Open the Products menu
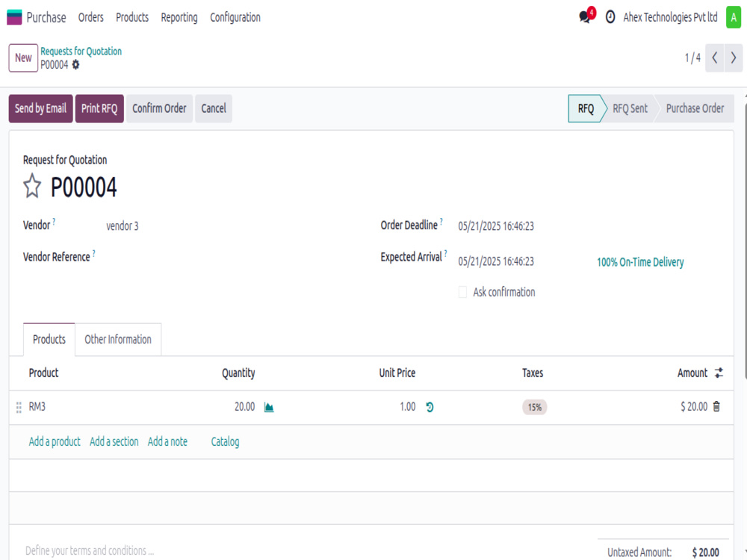747x560 pixels. 132,18
